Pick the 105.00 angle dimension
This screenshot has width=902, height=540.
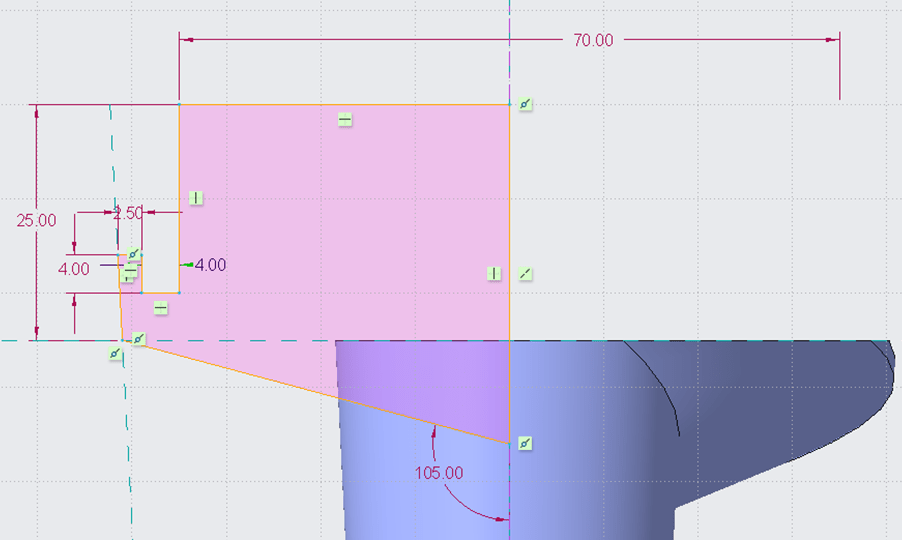click(x=439, y=473)
